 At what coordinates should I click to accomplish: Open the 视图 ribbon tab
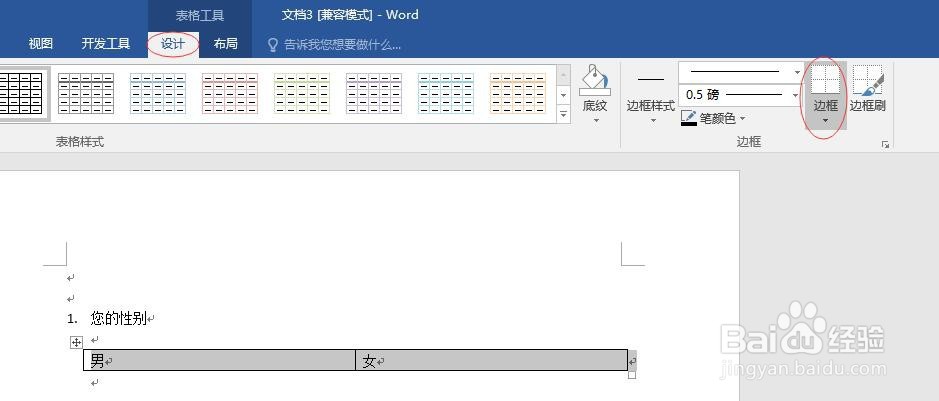41,44
